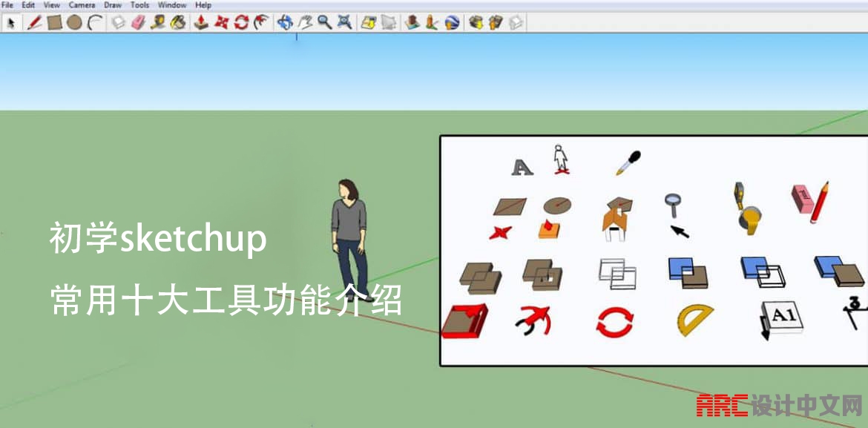
Task: Activate the Arc tool
Action: click(94, 23)
